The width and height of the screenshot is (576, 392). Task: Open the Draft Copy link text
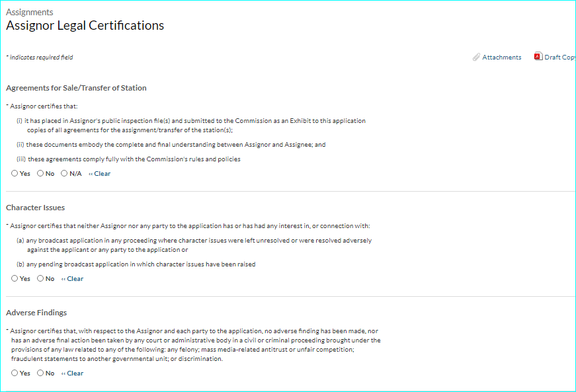(559, 58)
